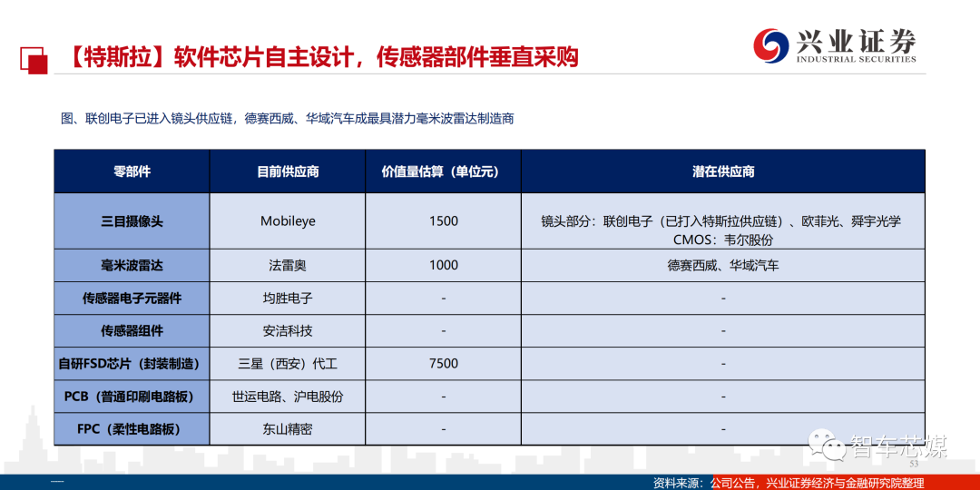Select the Mobileye supplier cell
This screenshot has width=980, height=490.
click(288, 221)
